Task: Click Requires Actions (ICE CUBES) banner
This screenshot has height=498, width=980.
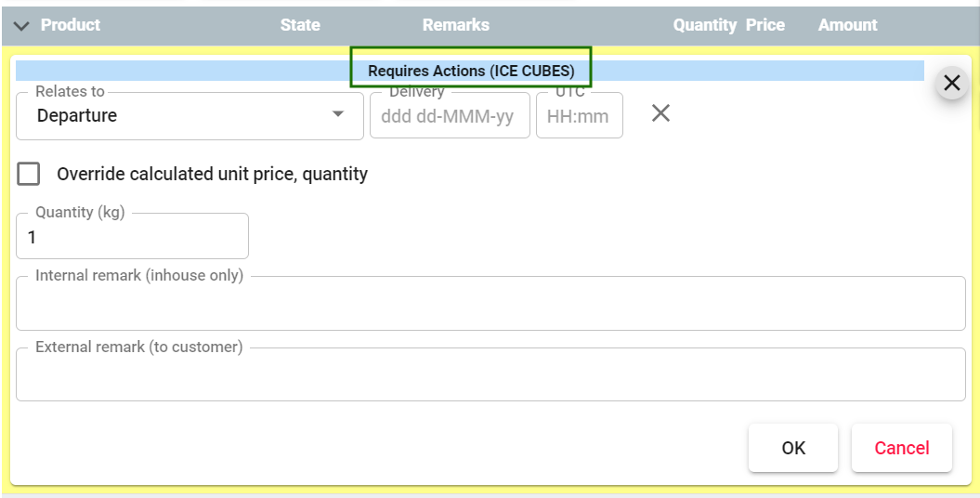Action: [x=471, y=71]
